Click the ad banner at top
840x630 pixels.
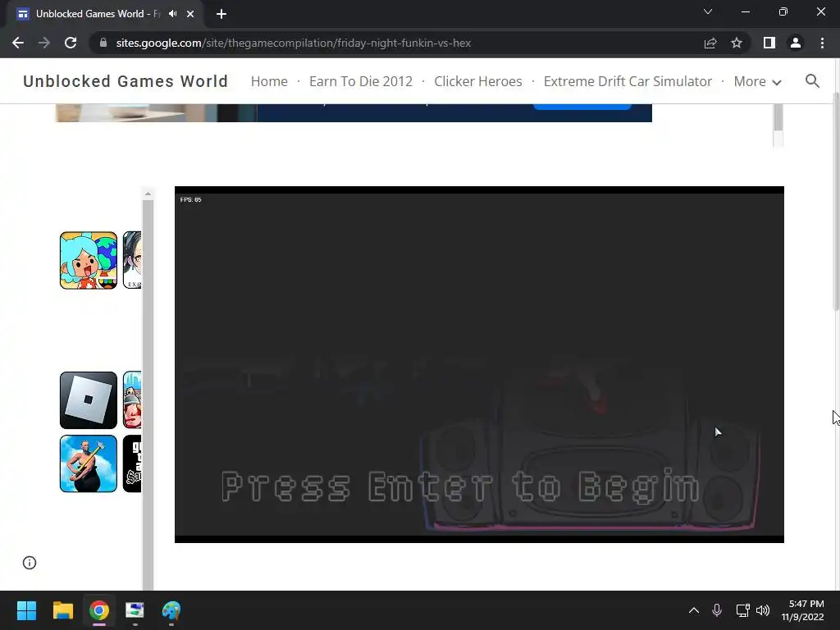pos(354,113)
